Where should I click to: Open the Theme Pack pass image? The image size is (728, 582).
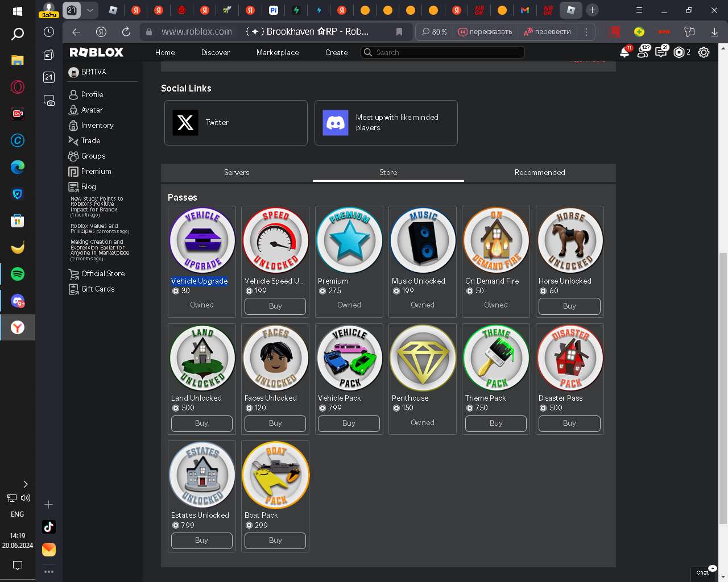[x=496, y=358]
